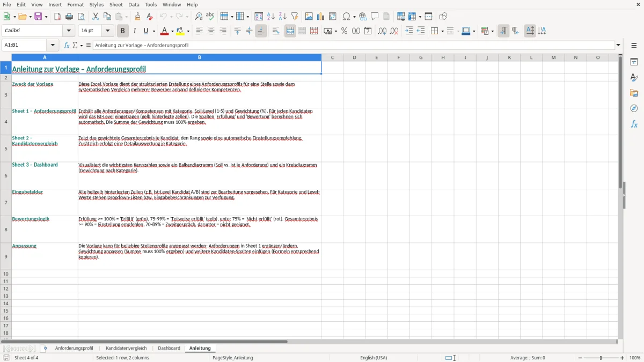This screenshot has height=362, width=644.
Task: Click the 100% zoom level
Action: [635, 358]
